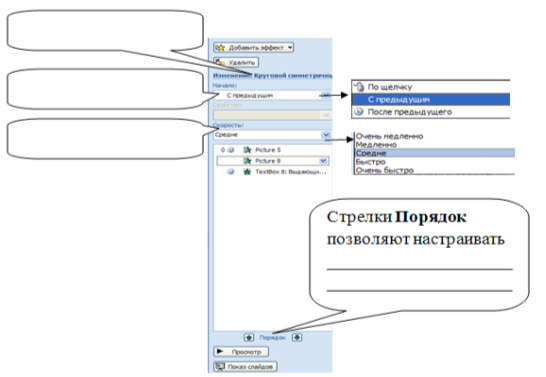The image size is (546, 377).
Task: Click the Просмотр play button
Action: 241,352
